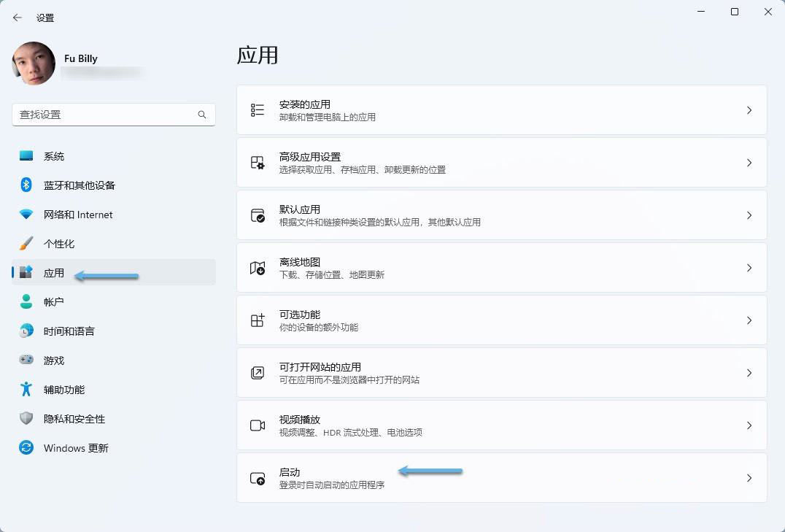Click the 应用 icon in sidebar
Viewport: 785px width, 532px height.
[28, 272]
